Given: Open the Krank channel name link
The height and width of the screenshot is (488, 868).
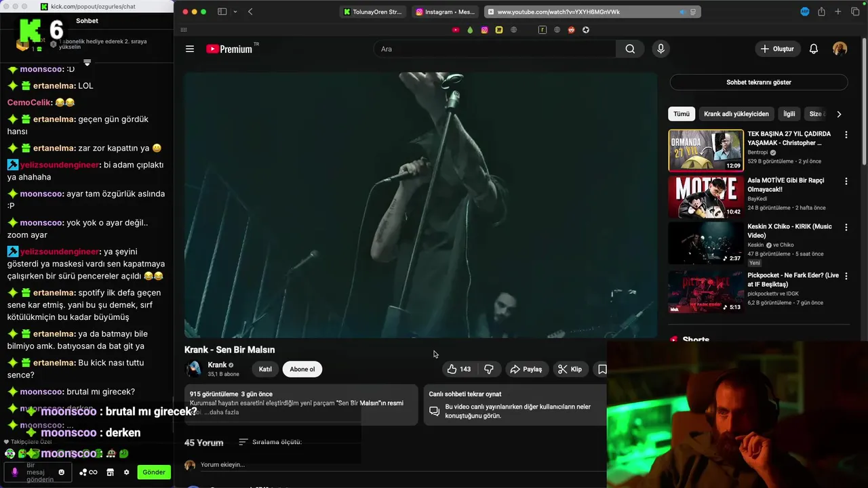Looking at the screenshot, I should [217, 365].
